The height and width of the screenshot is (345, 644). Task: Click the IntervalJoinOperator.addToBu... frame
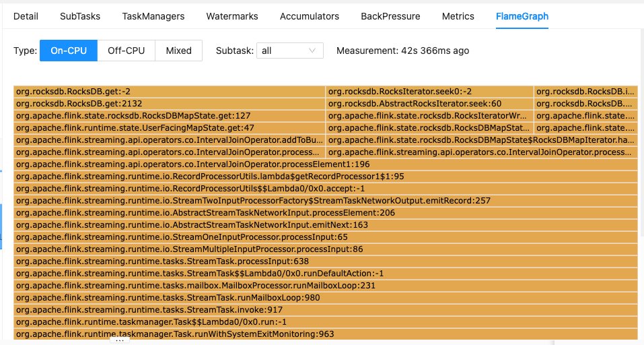tap(169, 139)
